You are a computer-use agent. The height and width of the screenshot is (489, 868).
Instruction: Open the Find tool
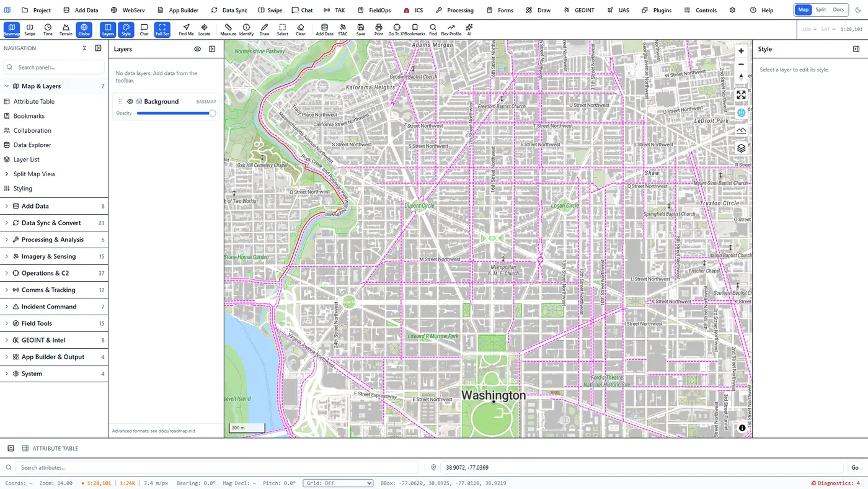click(433, 30)
